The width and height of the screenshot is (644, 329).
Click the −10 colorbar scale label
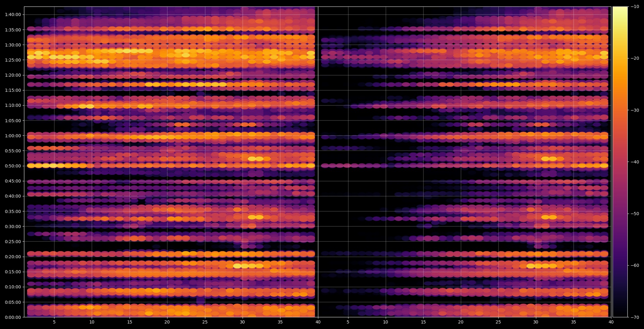pyautogui.click(x=635, y=7)
